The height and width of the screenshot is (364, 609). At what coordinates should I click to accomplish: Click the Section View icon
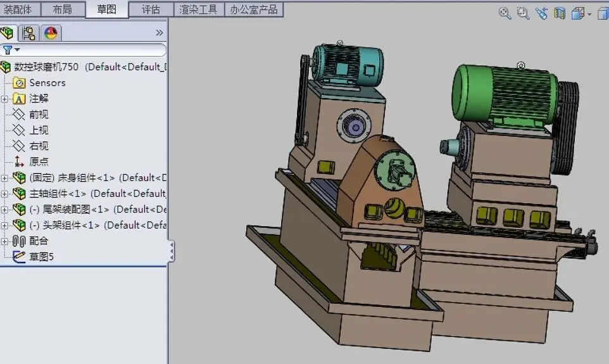pos(559,13)
